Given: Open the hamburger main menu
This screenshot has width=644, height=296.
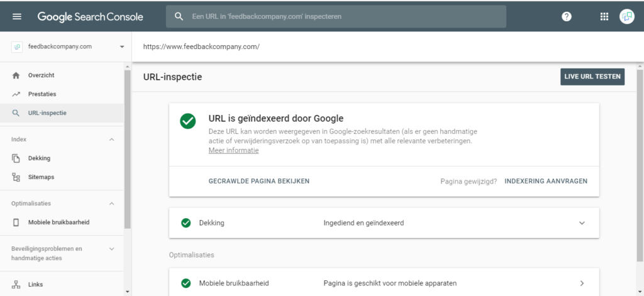Looking at the screenshot, I should coord(17,16).
